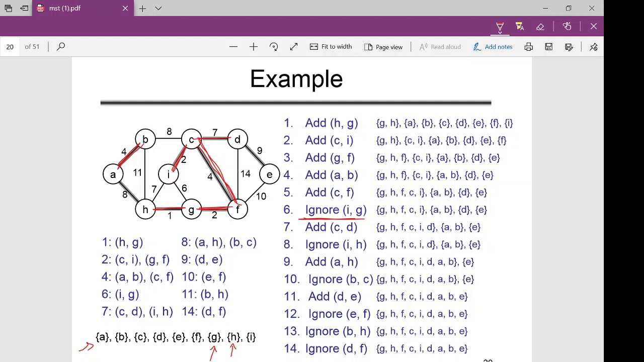Open the Save As option
This screenshot has height=362, width=644.
[569, 47]
